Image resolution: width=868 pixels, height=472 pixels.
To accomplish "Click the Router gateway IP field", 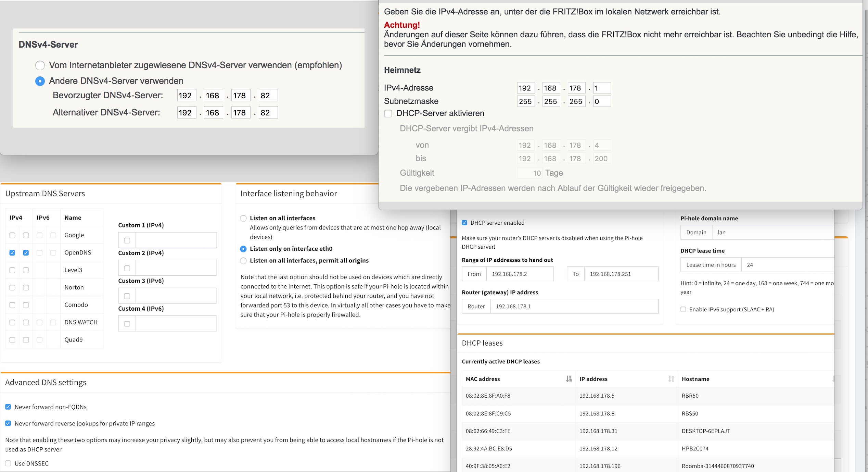I will click(574, 306).
